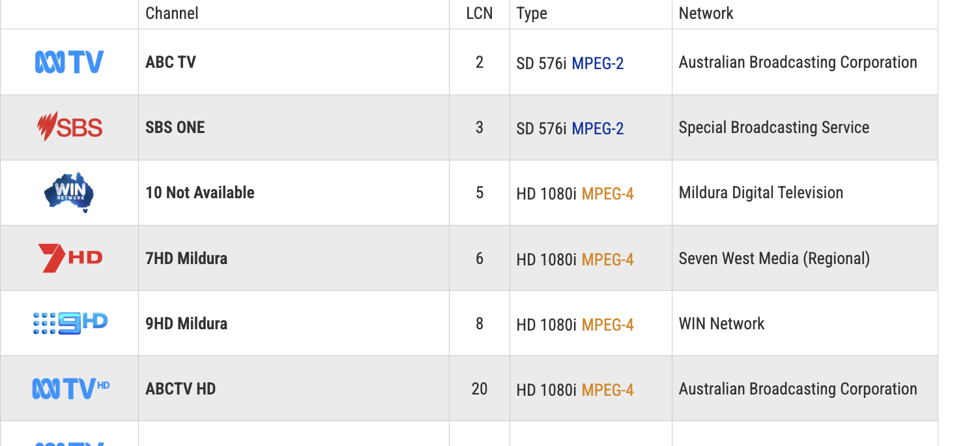Click LCN number 20 for ABCTV HD

pos(480,389)
